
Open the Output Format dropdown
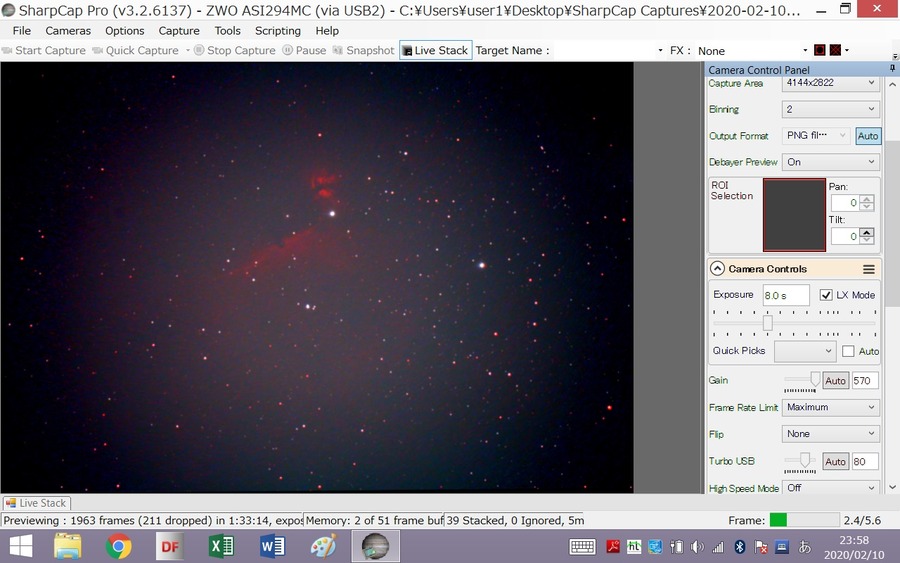coord(816,135)
